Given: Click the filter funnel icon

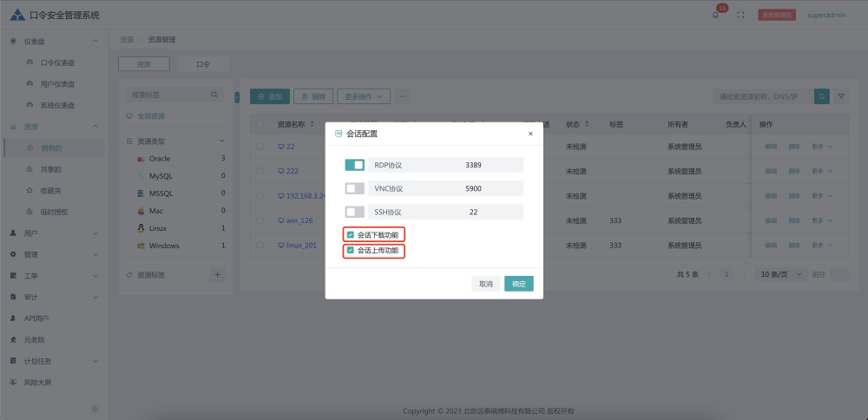Looking at the screenshot, I should coord(841,96).
